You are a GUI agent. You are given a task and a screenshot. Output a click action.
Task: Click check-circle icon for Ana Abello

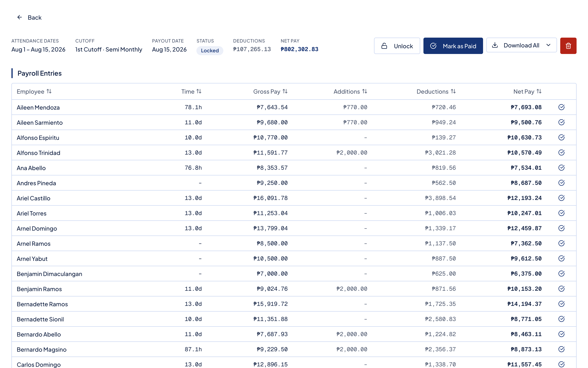pyautogui.click(x=561, y=168)
